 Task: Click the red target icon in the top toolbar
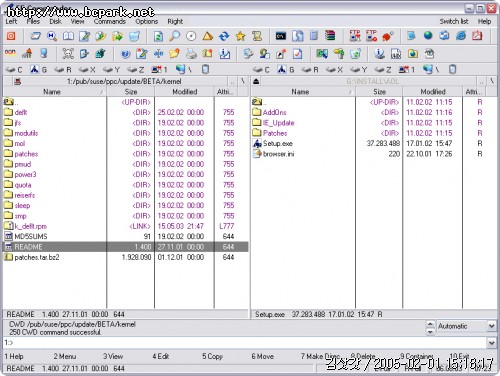point(11,36)
